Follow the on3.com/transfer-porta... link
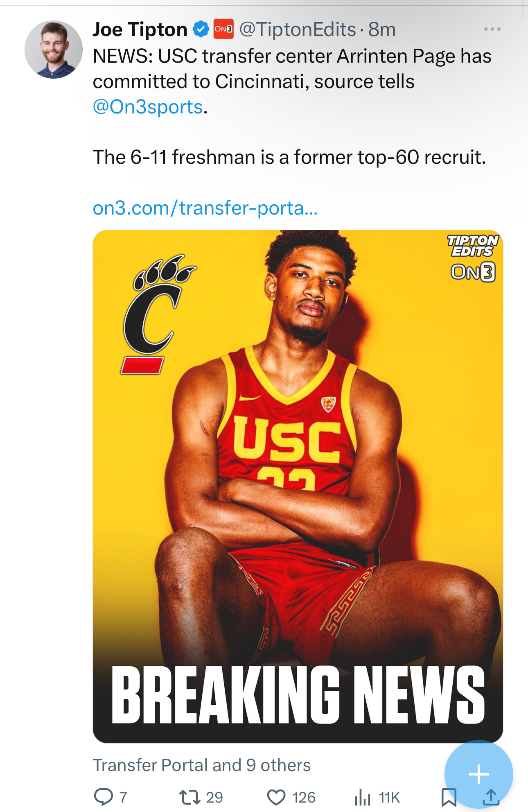 [x=205, y=208]
